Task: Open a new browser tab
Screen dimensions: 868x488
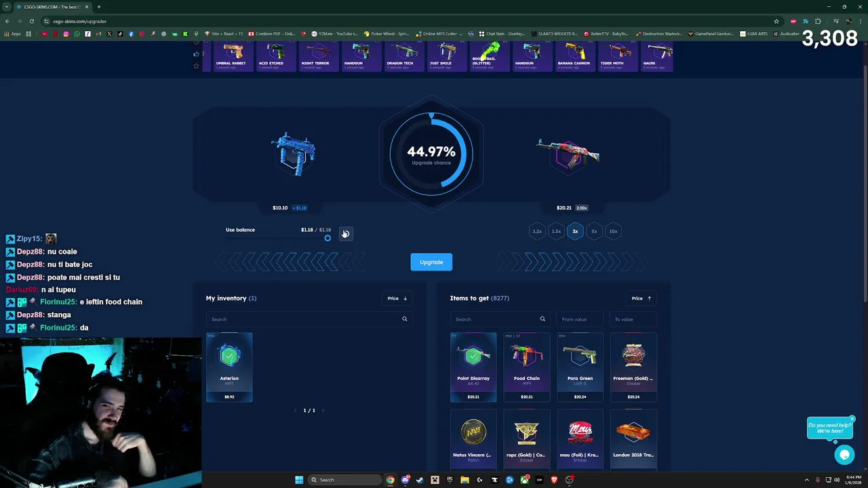Action: (x=99, y=7)
